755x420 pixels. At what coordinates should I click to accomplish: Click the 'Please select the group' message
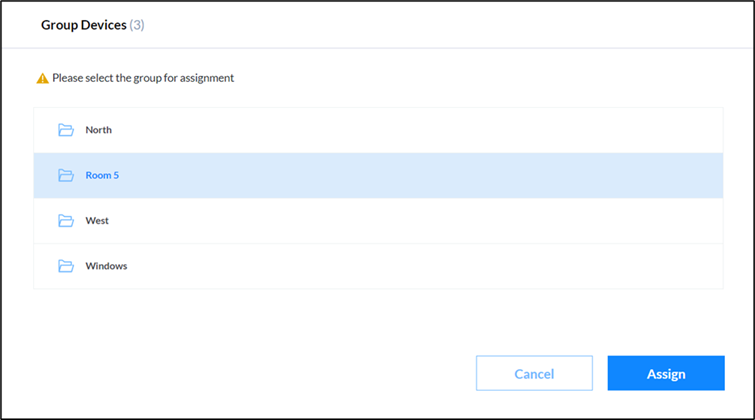tap(143, 78)
